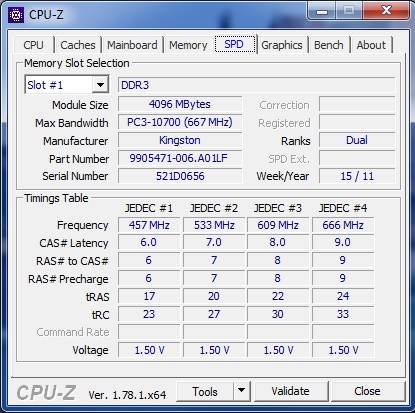Click the JEDEC #4 voltage 1.50 V cell
Image resolution: width=415 pixels, height=413 pixels.
[x=343, y=350]
